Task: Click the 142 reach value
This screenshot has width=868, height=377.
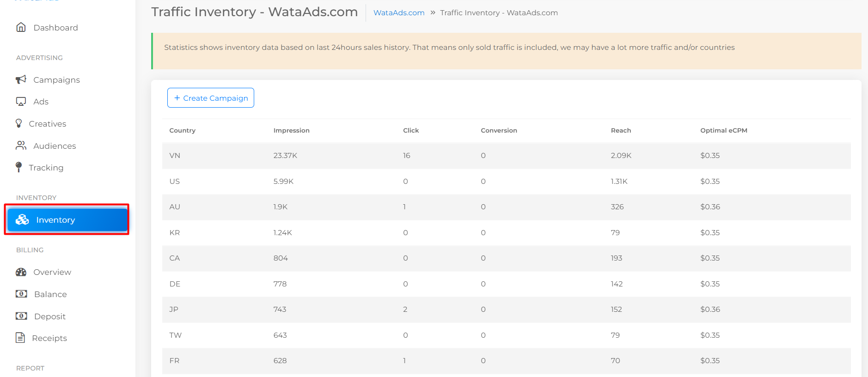Action: (x=617, y=284)
